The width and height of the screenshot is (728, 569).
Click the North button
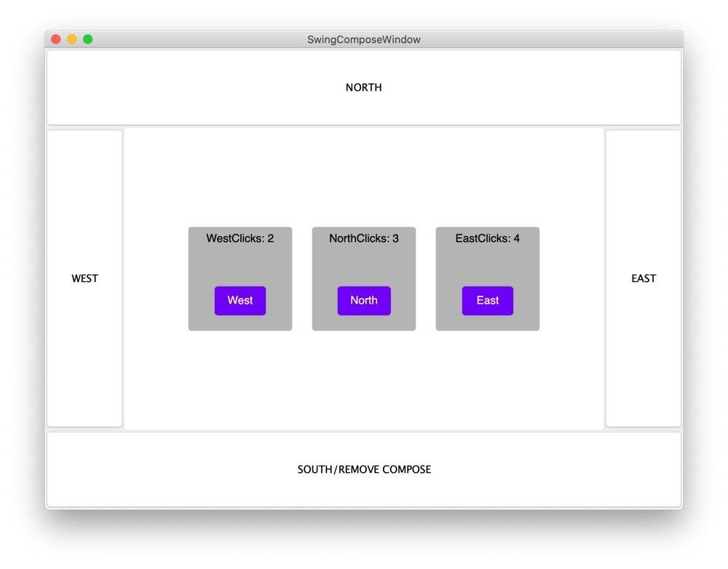364,300
